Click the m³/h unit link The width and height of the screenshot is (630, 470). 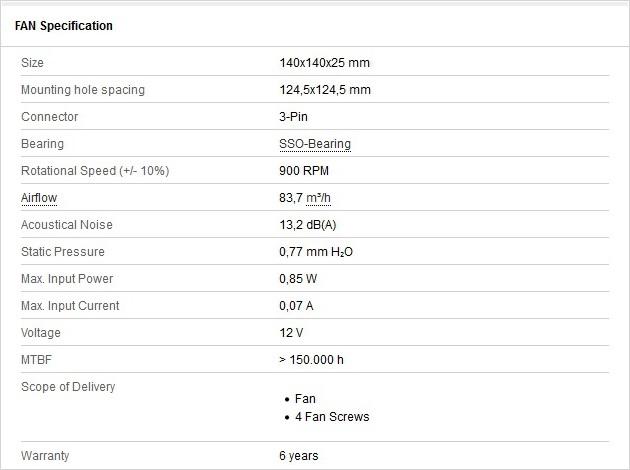click(x=318, y=198)
